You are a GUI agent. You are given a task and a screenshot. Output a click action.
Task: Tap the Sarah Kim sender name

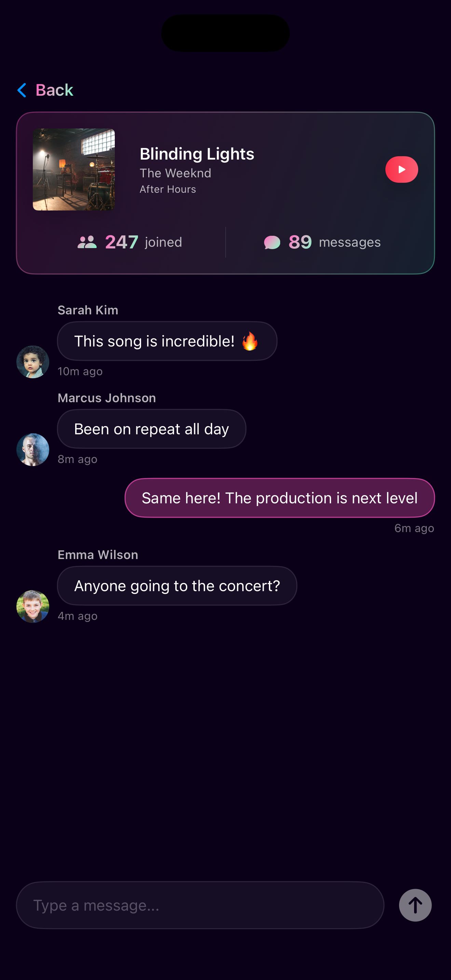click(88, 310)
